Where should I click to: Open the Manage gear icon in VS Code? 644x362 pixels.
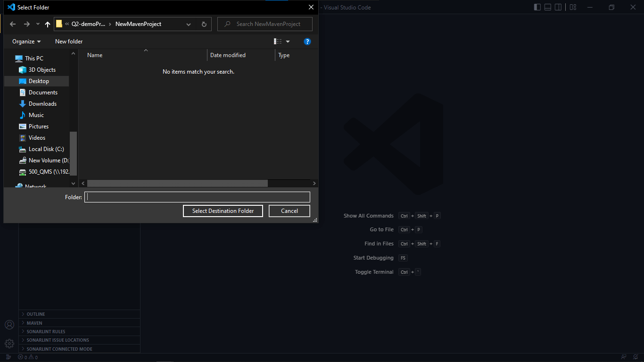[x=9, y=343]
